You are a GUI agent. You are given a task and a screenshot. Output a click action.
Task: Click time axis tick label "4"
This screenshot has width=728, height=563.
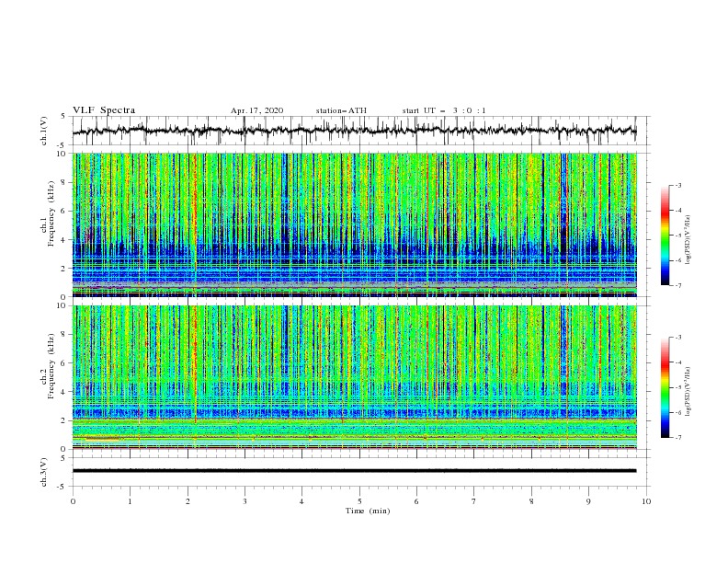pyautogui.click(x=301, y=501)
